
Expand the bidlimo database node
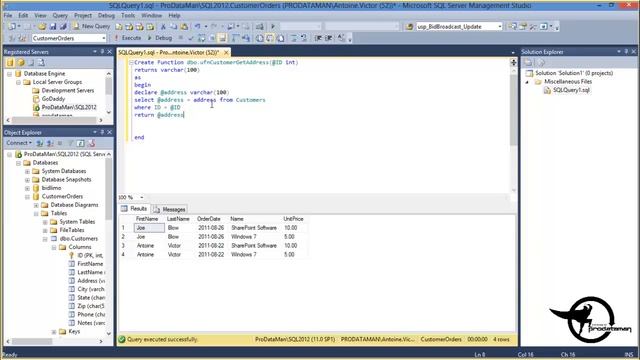coord(27,188)
